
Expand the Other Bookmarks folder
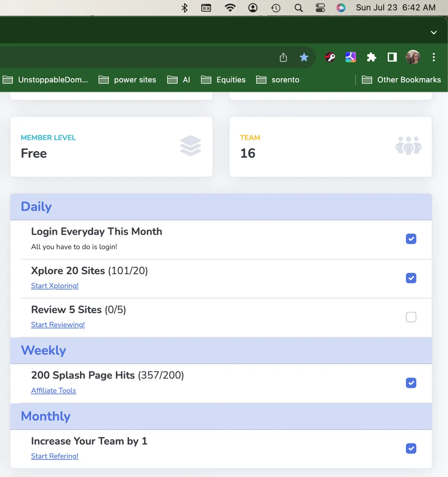tap(401, 80)
